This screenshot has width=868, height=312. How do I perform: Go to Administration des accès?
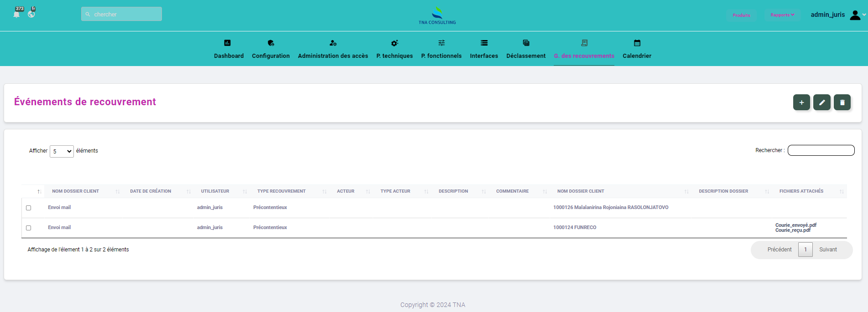[x=333, y=49]
